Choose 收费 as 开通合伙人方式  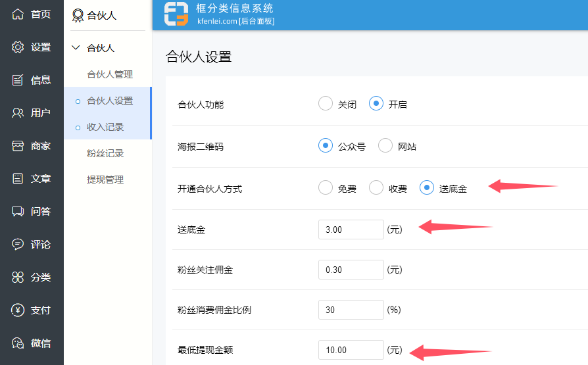pyautogui.click(x=376, y=188)
